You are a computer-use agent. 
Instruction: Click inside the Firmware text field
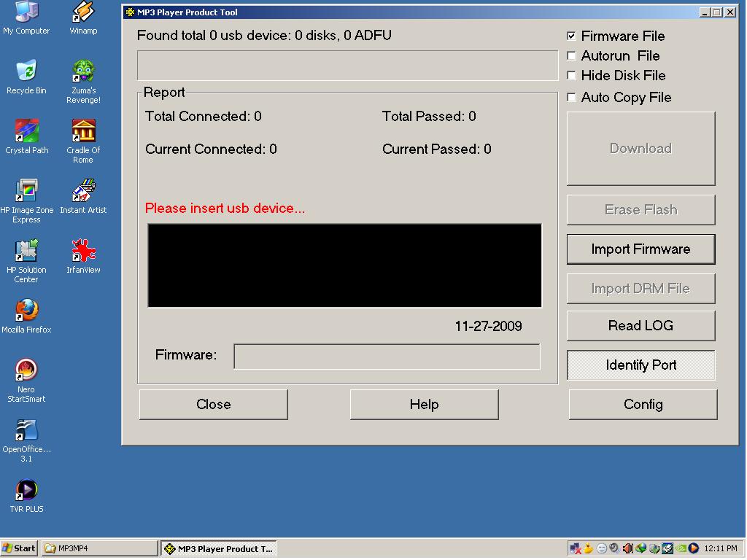(386, 356)
